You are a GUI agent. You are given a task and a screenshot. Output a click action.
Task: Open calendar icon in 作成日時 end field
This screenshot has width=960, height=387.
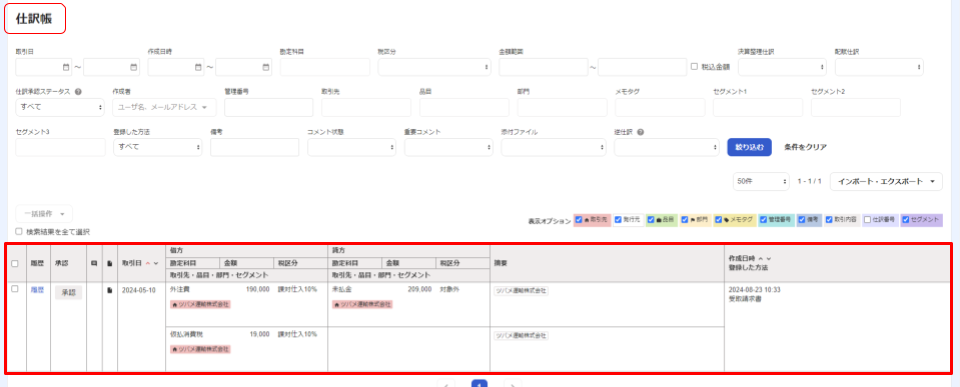point(266,67)
